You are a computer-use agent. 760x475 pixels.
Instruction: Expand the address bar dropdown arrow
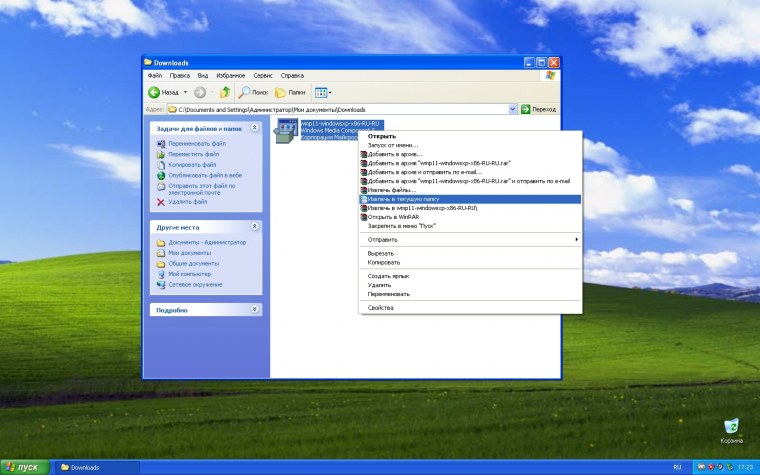click(x=512, y=110)
